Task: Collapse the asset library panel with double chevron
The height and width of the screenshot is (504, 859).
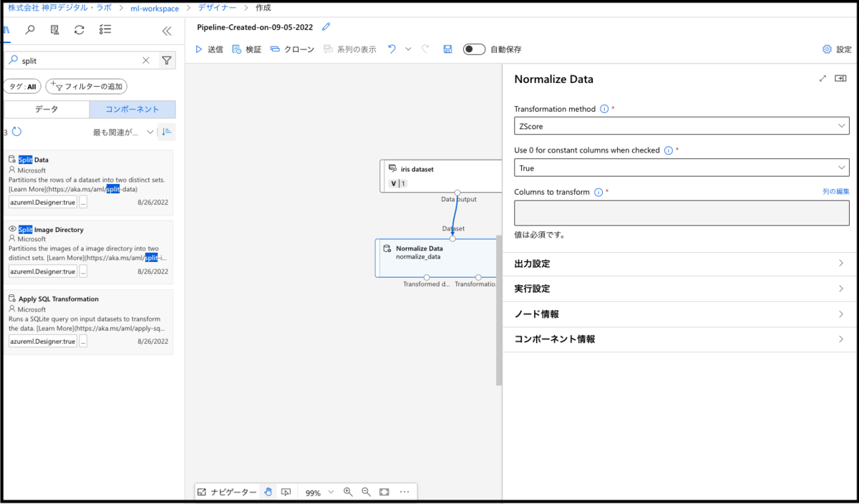Action: click(x=167, y=31)
